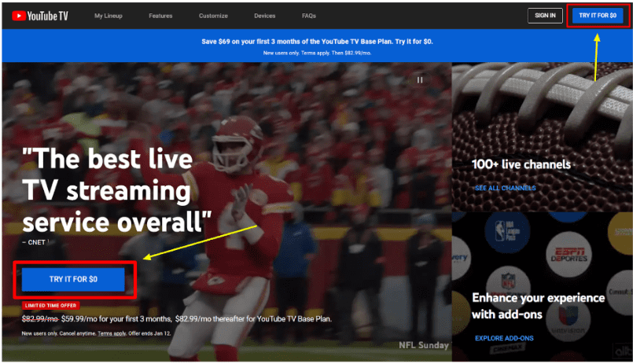Pause the hero background video

(420, 80)
